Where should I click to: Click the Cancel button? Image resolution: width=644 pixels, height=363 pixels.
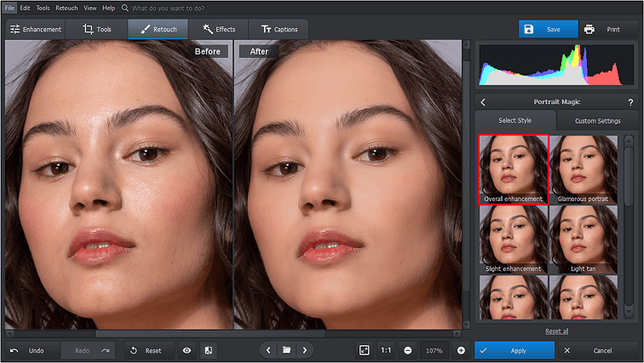597,350
